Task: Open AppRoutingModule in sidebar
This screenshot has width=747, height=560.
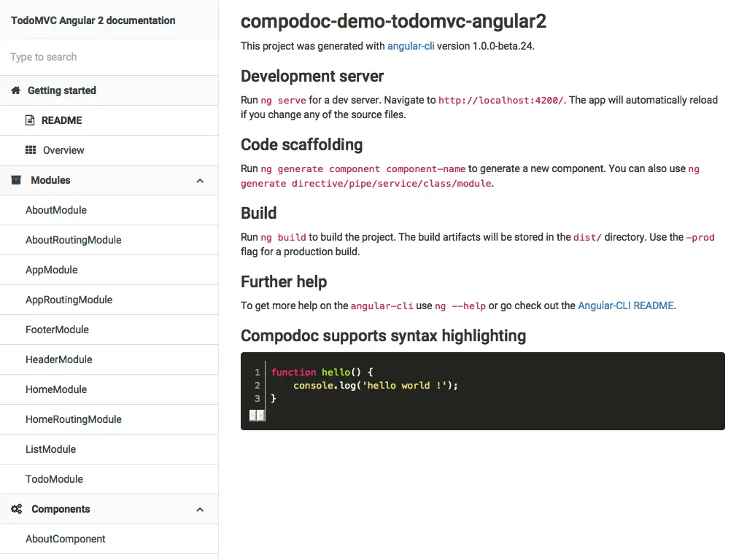Action: point(109,300)
